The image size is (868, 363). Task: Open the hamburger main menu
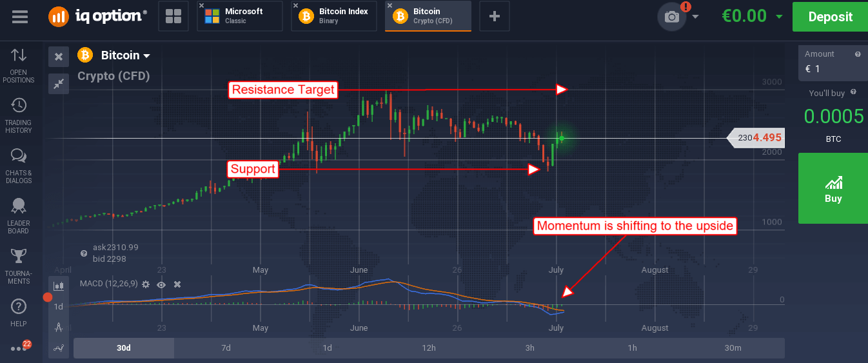pos(20,16)
